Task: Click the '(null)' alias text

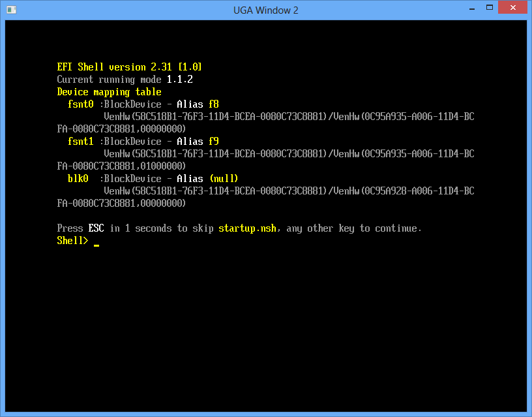Action: (x=224, y=178)
